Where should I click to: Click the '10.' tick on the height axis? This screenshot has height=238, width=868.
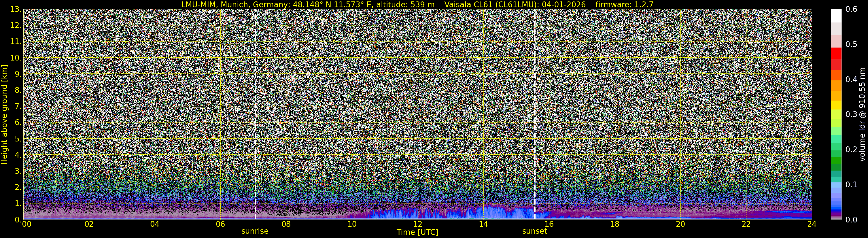point(16,58)
